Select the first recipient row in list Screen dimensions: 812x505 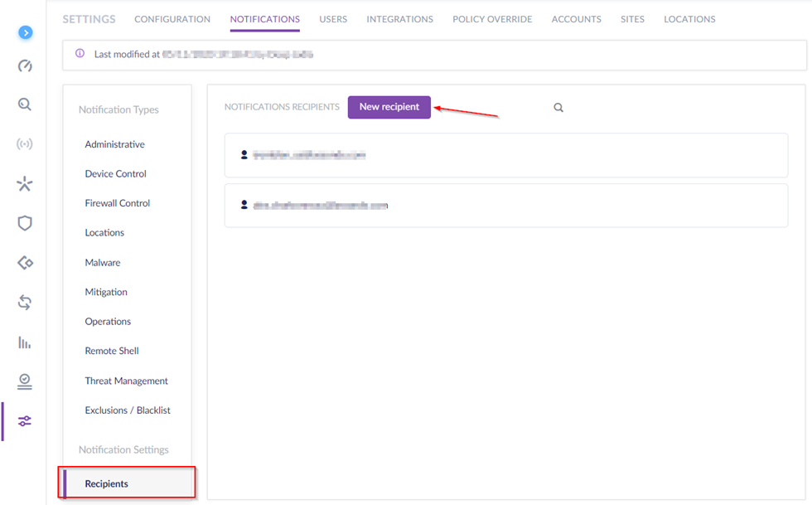pyautogui.click(x=505, y=155)
